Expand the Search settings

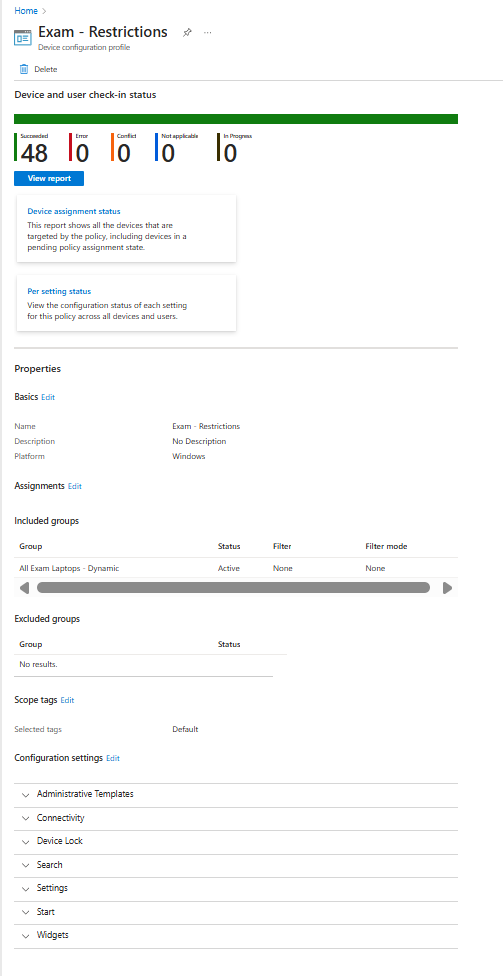pyautogui.click(x=236, y=865)
